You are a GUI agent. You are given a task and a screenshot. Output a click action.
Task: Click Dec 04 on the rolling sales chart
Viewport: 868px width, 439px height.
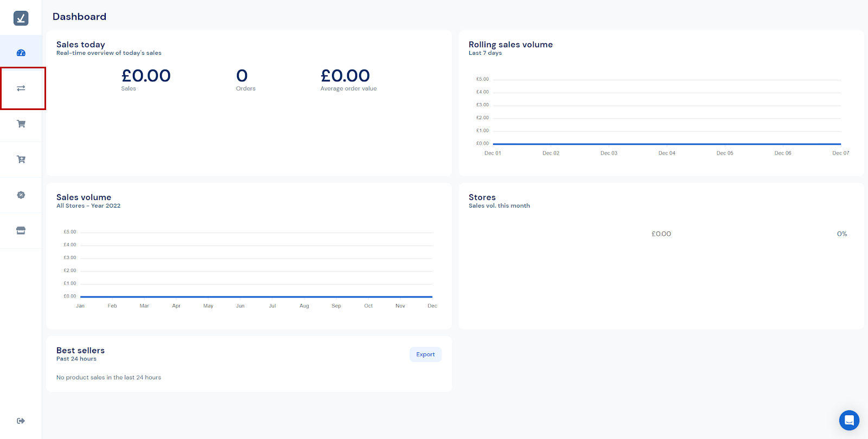(667, 153)
